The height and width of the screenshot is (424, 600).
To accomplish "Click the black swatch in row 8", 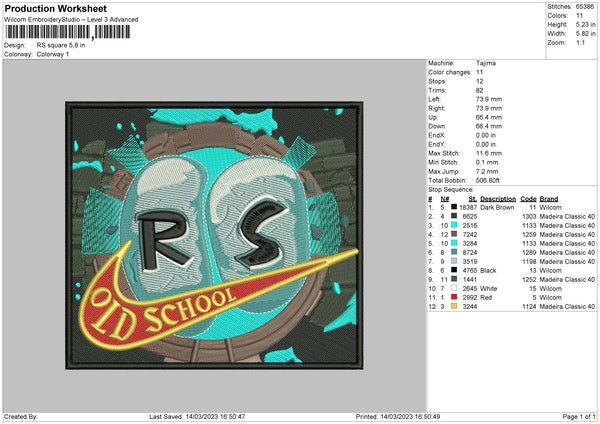I will coord(455,270).
